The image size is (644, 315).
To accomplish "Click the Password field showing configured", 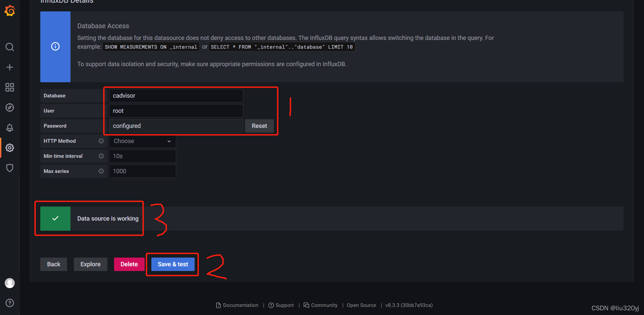I will pos(176,126).
